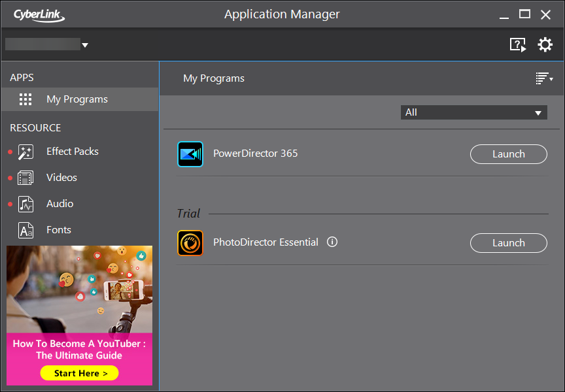Viewport: 565px width, 392px height.
Task: Open Videos resource
Action: coord(61,178)
